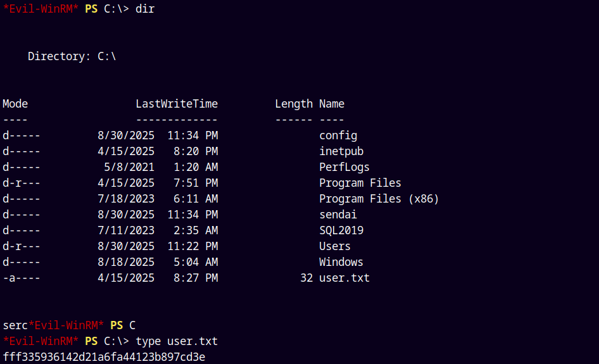Click the file length value 32
The width and height of the screenshot is (599, 364).
[x=306, y=278]
